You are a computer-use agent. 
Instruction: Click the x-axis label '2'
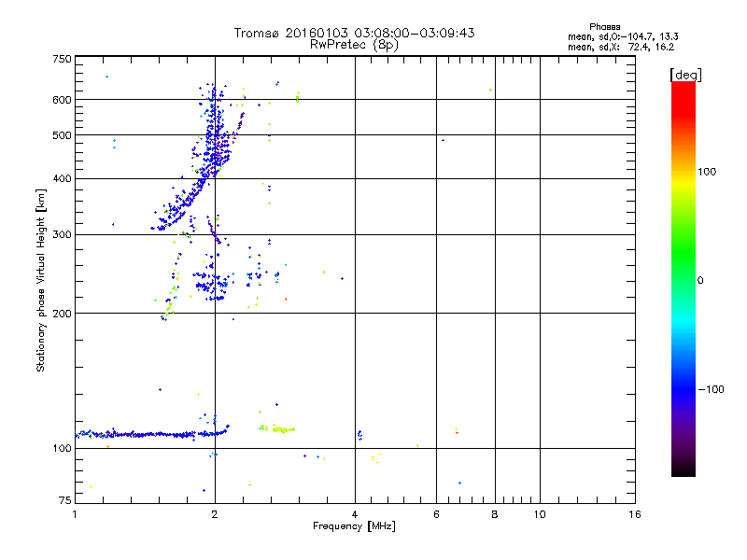(x=215, y=514)
